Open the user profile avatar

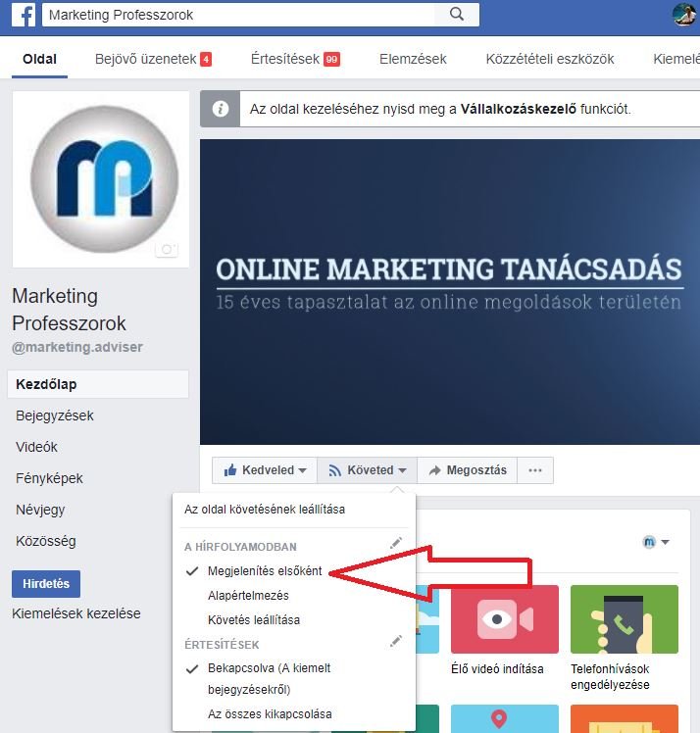[x=684, y=15]
